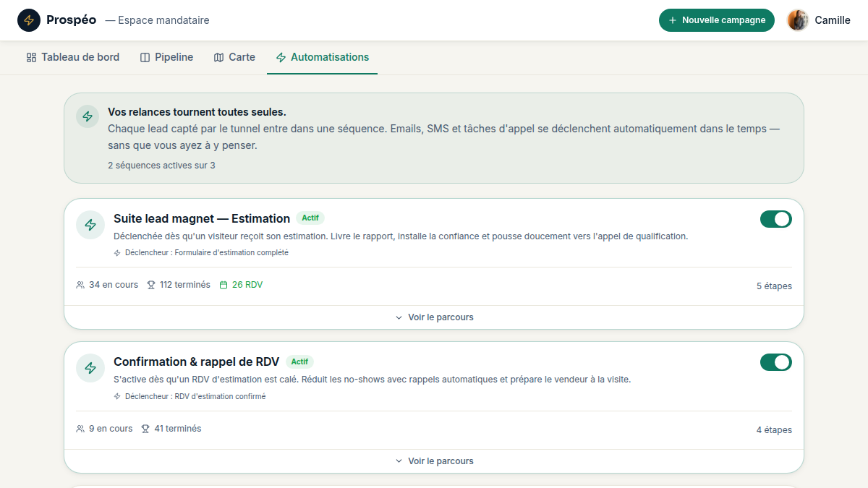Screen dimensions: 868x488
Task: Click the Actif badge on Confirmation & rappel
Action: (299, 361)
